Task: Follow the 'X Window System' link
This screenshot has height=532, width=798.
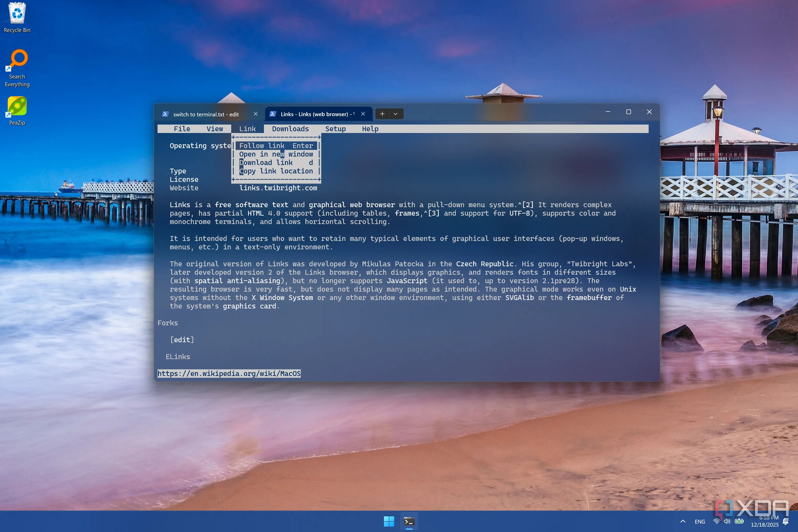Action: pos(282,298)
